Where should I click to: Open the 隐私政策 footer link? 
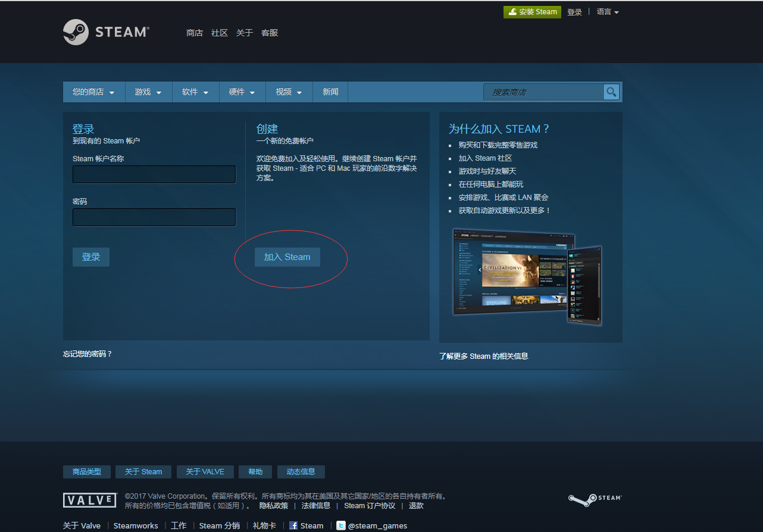(x=274, y=506)
